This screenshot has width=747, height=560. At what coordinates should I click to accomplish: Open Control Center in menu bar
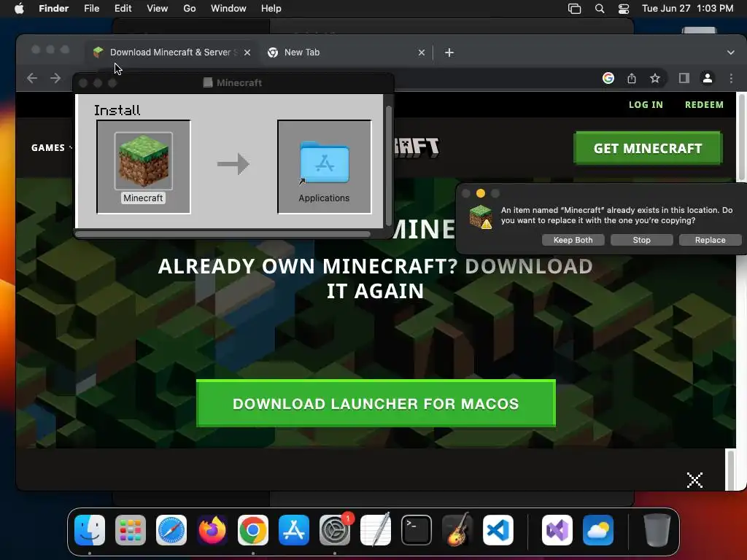[624, 9]
